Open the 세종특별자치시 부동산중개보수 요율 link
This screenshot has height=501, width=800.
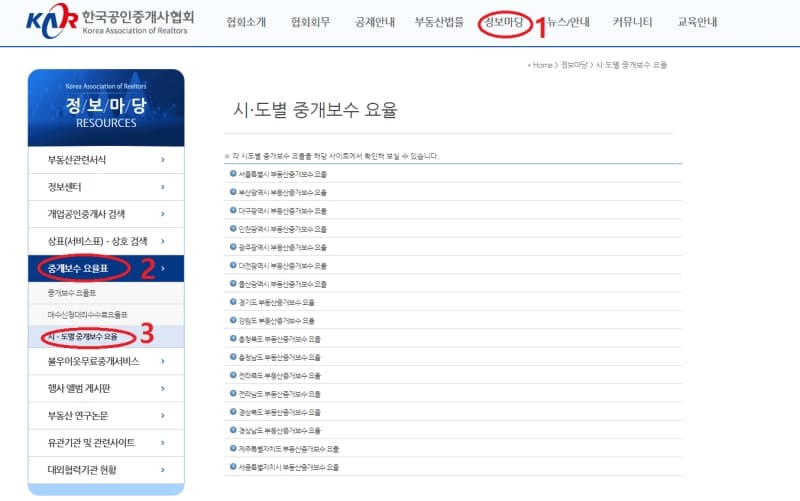(x=288, y=467)
